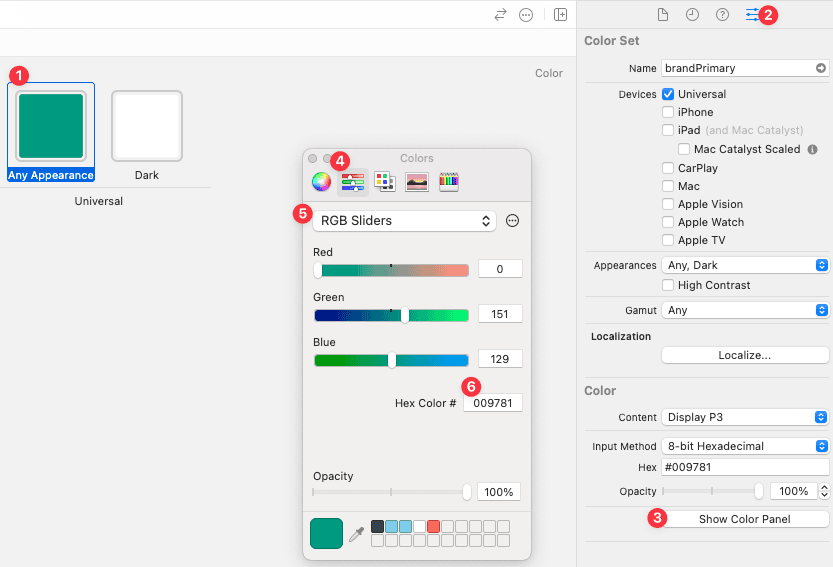
Task: Click the Blue value field showing 129
Action: click(500, 359)
